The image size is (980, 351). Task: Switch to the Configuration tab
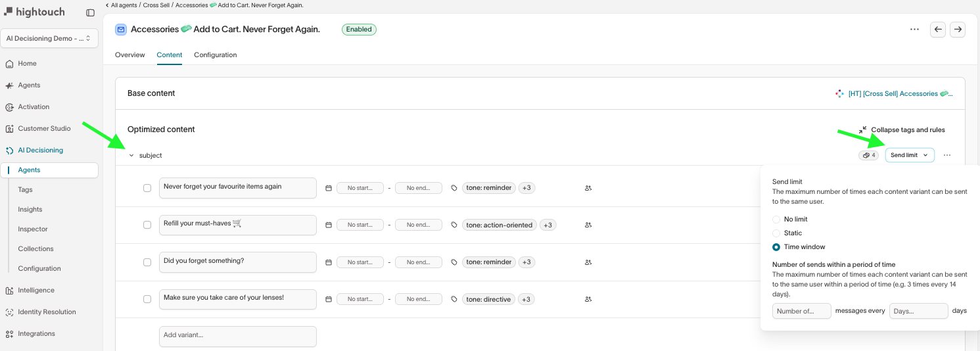click(x=215, y=55)
